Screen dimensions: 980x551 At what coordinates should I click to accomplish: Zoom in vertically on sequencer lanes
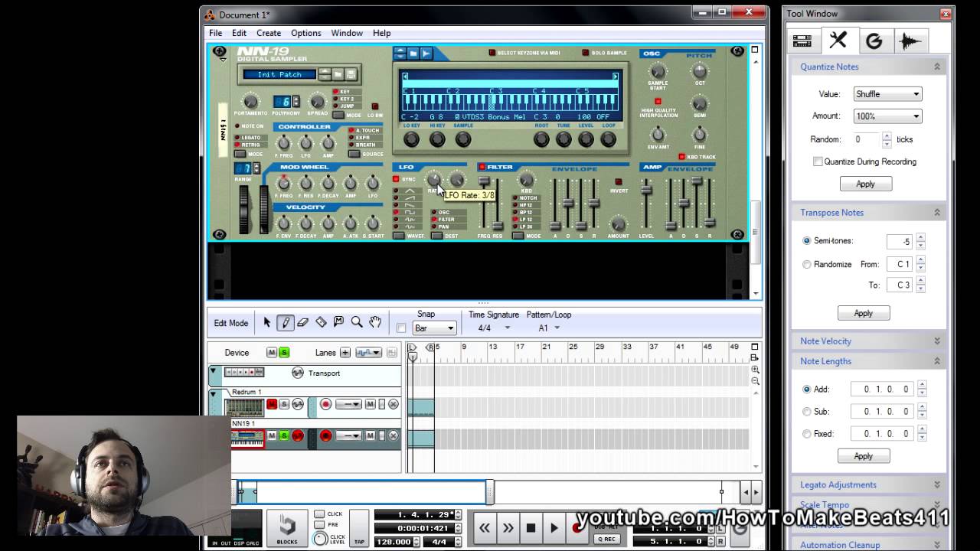pyautogui.click(x=755, y=370)
